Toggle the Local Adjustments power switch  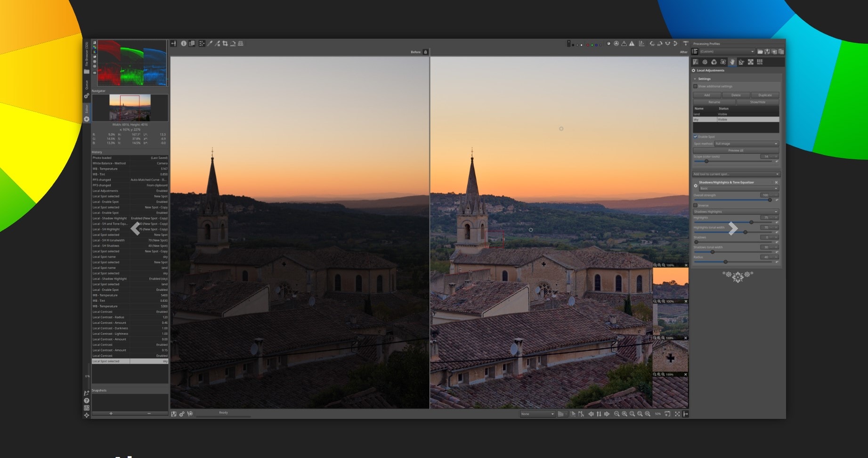pyautogui.click(x=693, y=70)
